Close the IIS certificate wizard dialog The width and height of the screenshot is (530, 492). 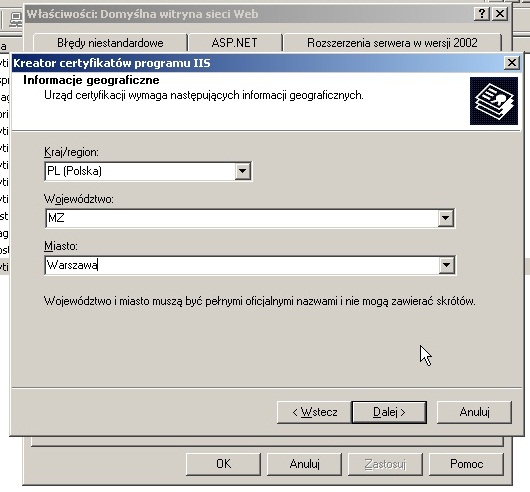point(512,63)
